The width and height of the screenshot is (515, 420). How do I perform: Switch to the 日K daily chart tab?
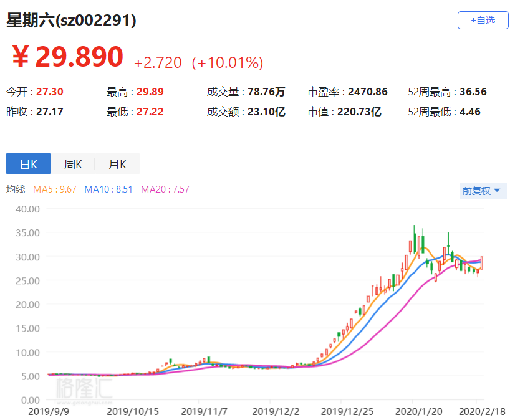28,163
